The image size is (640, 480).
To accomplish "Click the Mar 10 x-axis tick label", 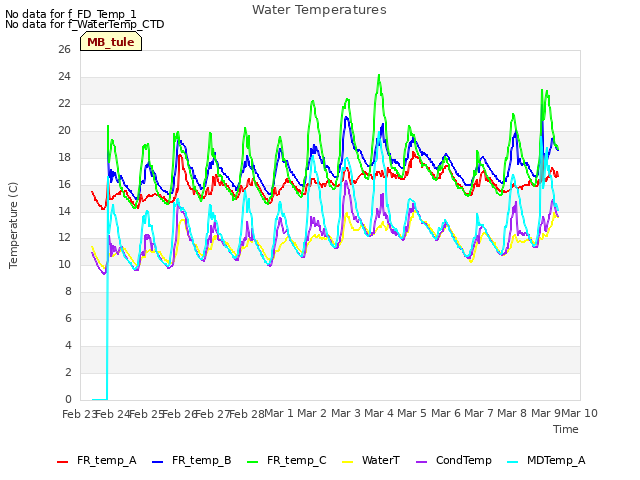I will [x=580, y=413].
